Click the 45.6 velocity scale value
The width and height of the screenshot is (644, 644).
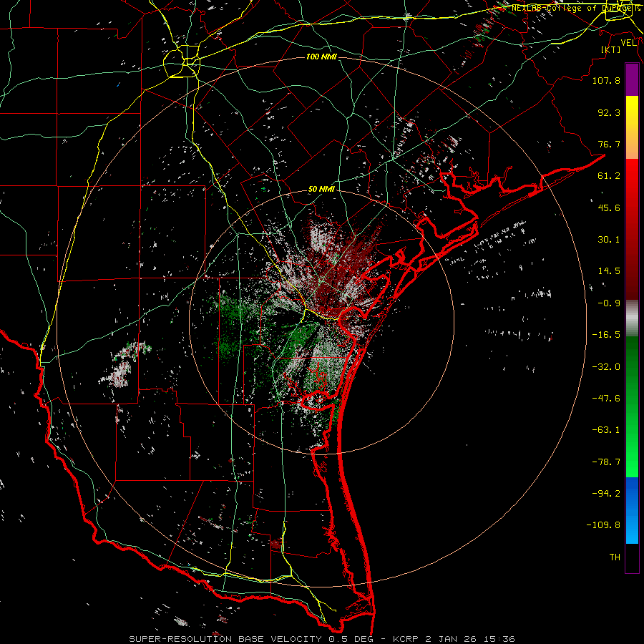pyautogui.click(x=609, y=208)
